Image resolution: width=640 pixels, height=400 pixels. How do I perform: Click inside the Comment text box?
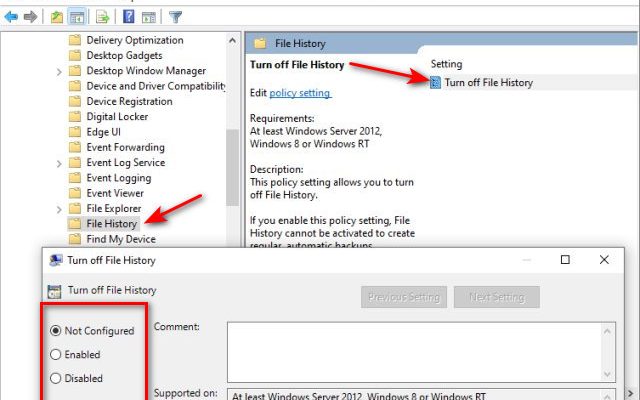click(415, 352)
